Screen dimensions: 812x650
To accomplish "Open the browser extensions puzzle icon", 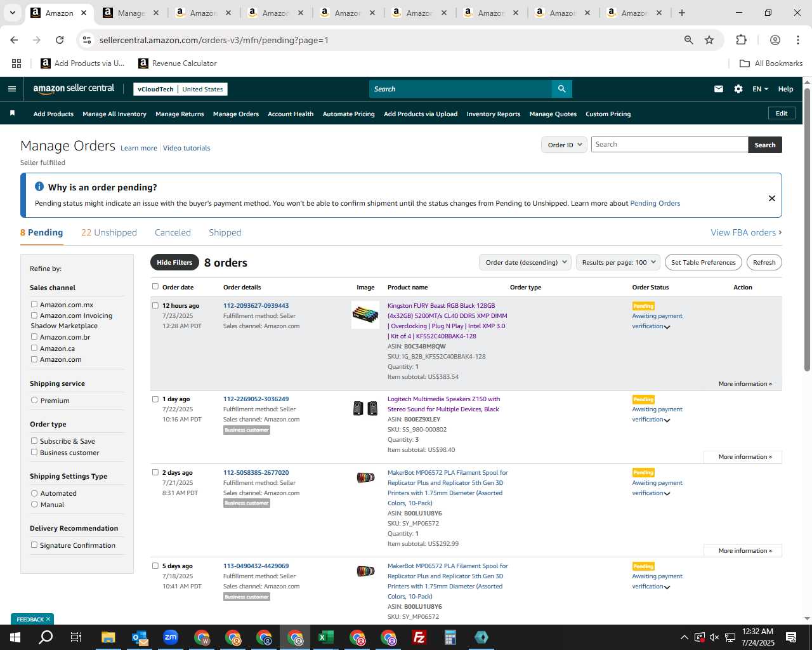I will coord(741,40).
